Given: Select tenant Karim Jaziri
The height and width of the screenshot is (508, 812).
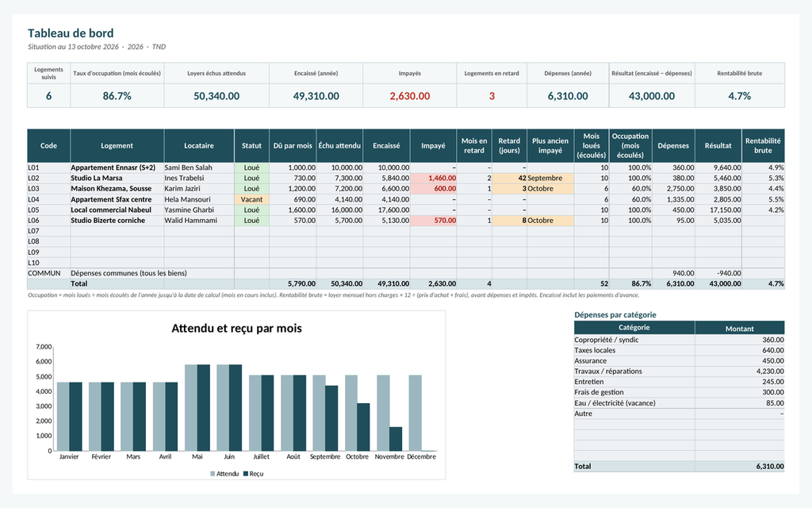Looking at the screenshot, I should 199,189.
